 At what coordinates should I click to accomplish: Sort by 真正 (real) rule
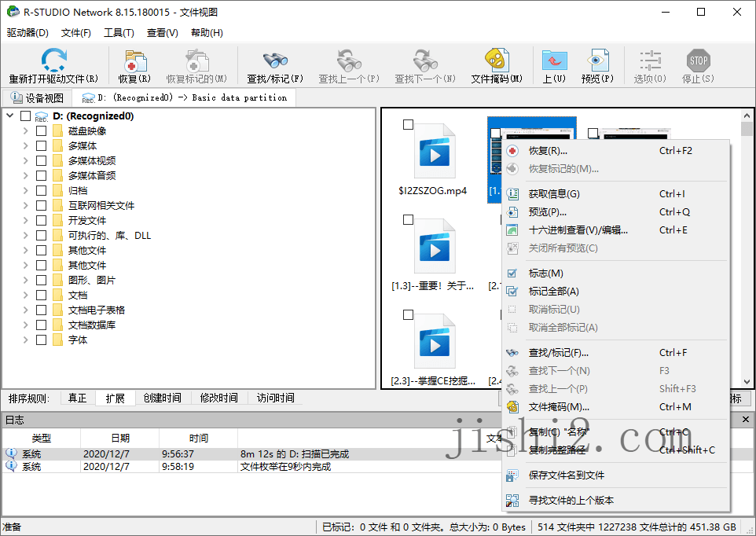point(78,398)
